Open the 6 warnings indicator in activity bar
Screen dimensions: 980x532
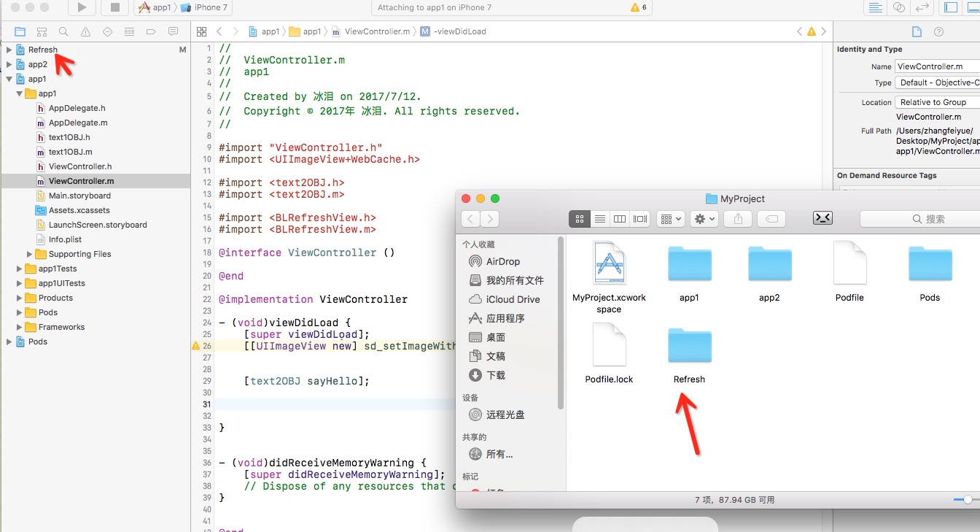coord(639,7)
